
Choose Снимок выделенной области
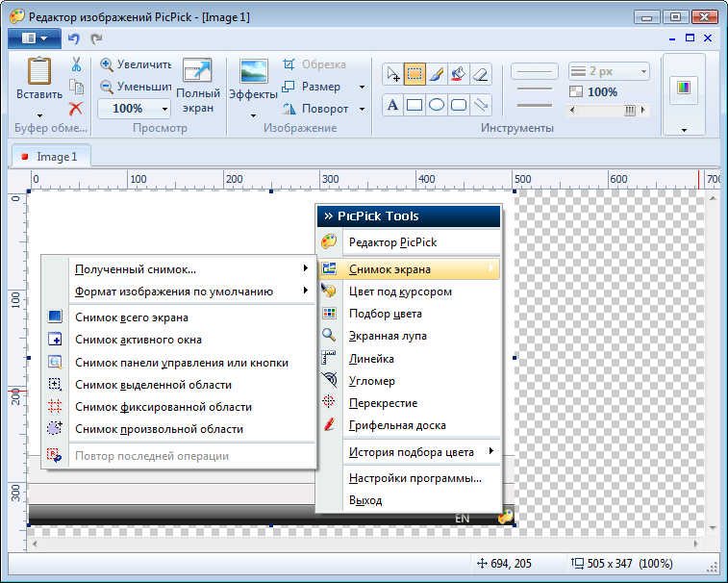[179, 385]
